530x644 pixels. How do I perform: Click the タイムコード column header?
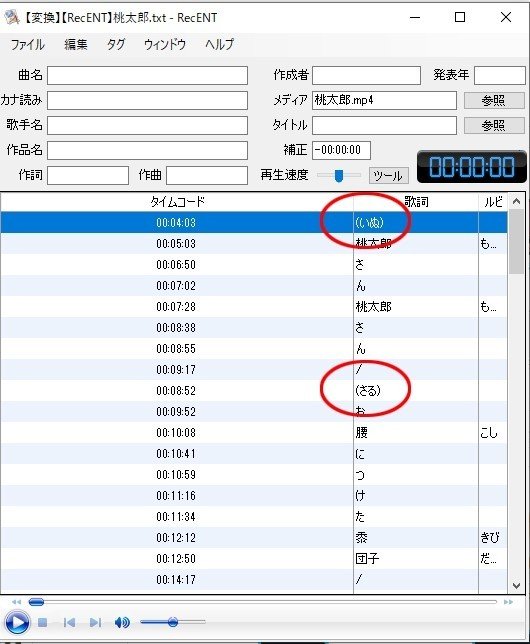pyautogui.click(x=177, y=202)
